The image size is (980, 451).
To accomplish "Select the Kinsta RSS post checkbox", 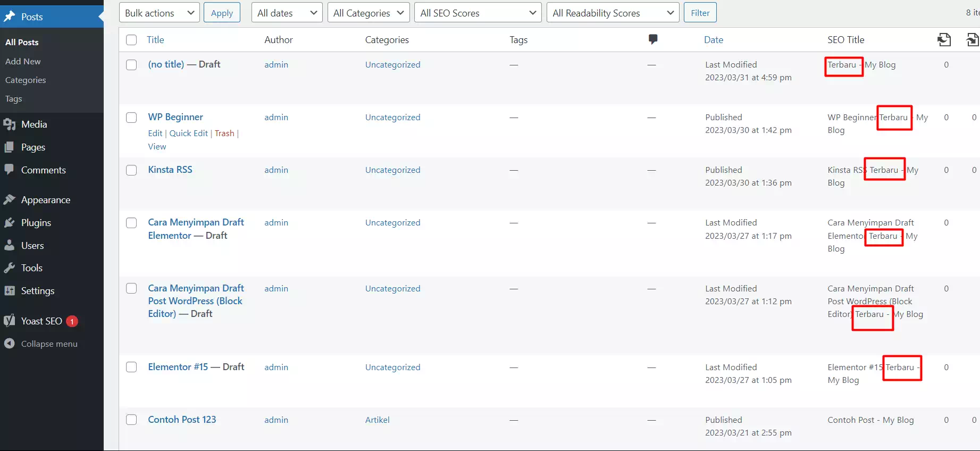I will pyautogui.click(x=131, y=170).
